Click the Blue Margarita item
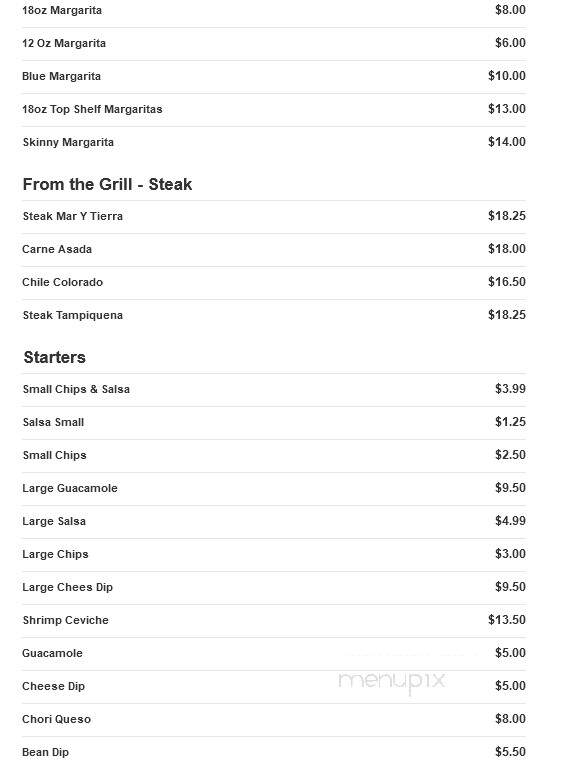This screenshot has height=763, width=571. tap(274, 76)
